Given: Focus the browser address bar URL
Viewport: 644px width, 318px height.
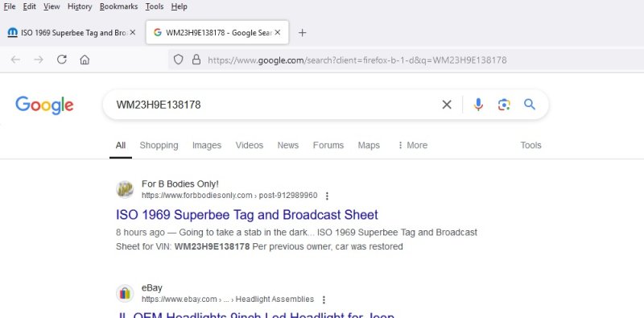Looking at the screenshot, I should pos(357,60).
